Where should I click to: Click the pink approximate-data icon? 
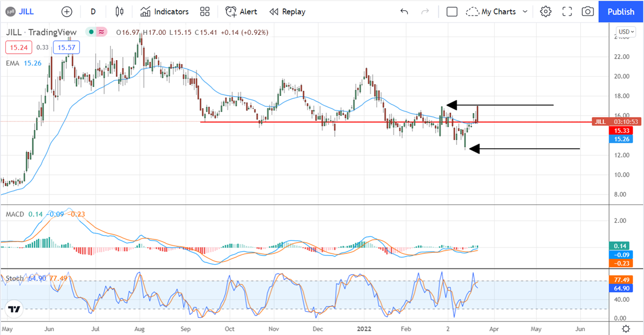point(100,32)
